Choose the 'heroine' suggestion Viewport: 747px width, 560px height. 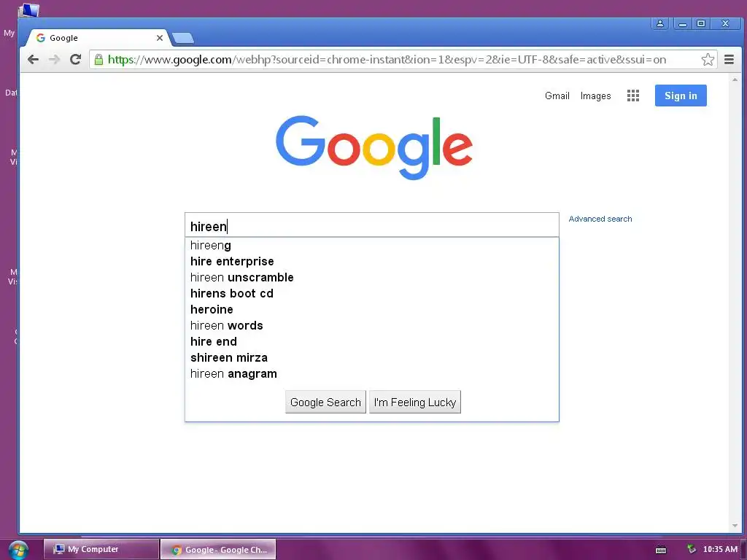pyautogui.click(x=371, y=309)
